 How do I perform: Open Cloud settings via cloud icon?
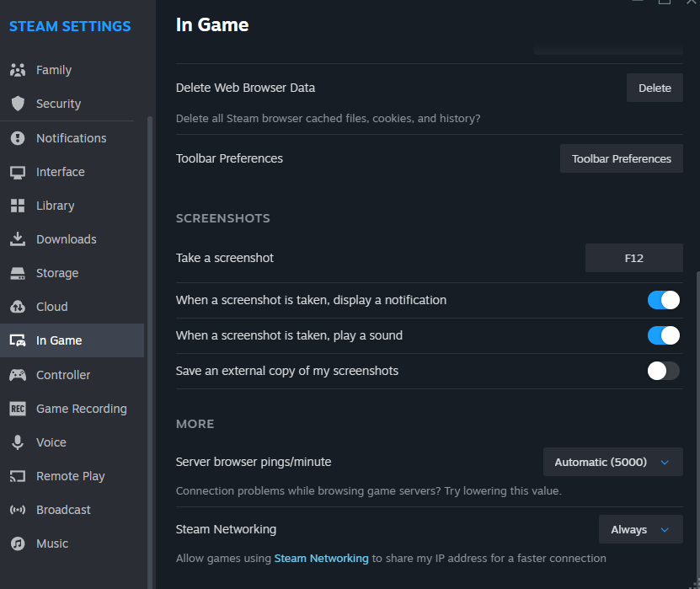pyautogui.click(x=18, y=307)
